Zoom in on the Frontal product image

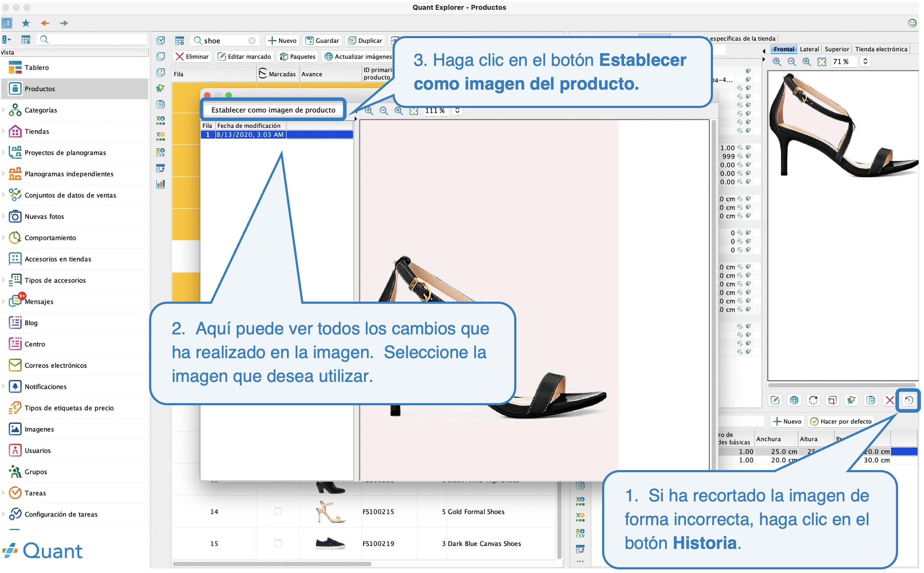coord(777,62)
